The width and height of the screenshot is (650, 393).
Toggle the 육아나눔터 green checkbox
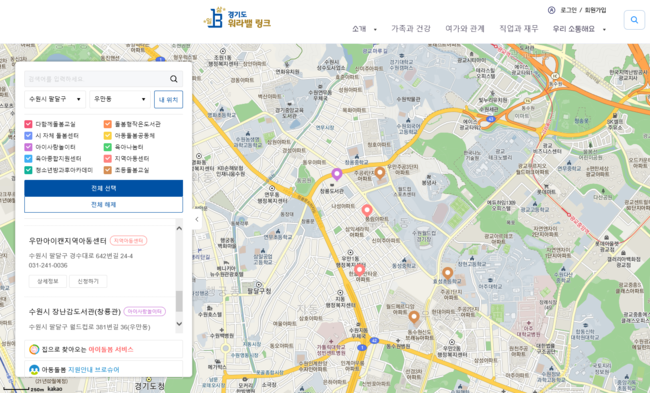(x=107, y=147)
